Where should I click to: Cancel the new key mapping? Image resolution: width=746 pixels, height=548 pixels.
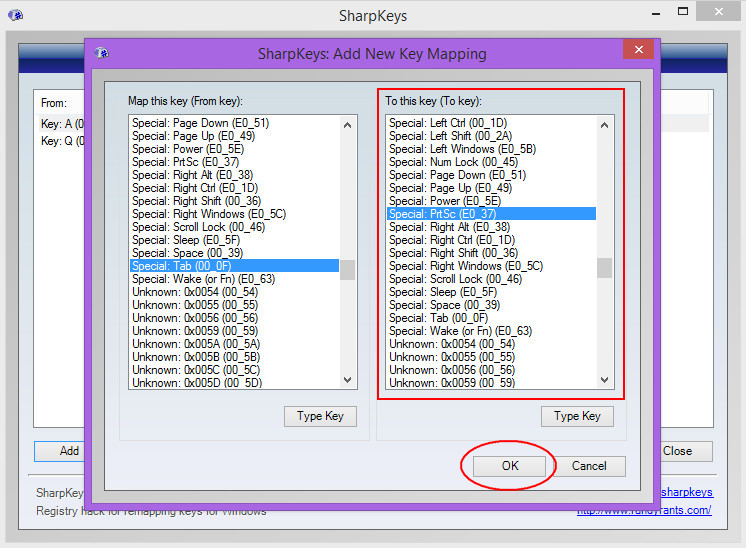tap(589, 466)
